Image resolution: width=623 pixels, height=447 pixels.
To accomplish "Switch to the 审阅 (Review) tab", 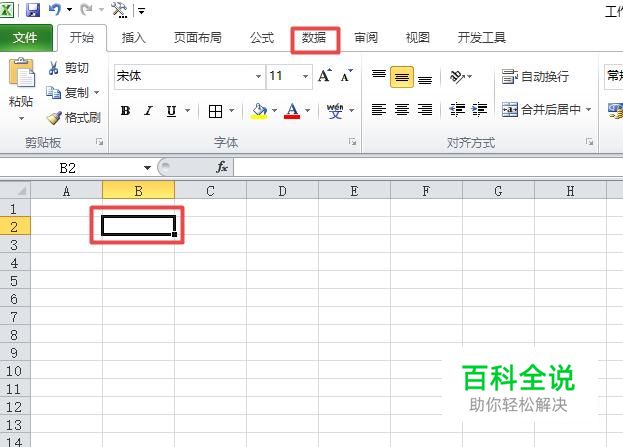I will pyautogui.click(x=366, y=38).
